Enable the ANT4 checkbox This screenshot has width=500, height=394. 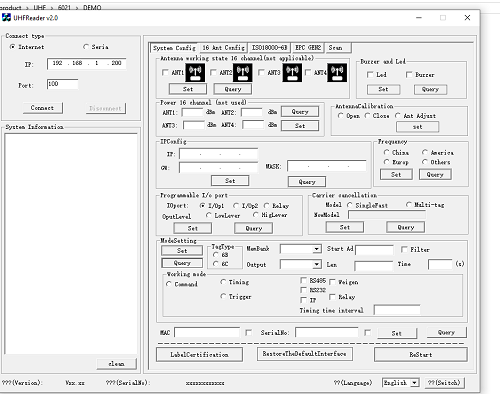coord(308,72)
